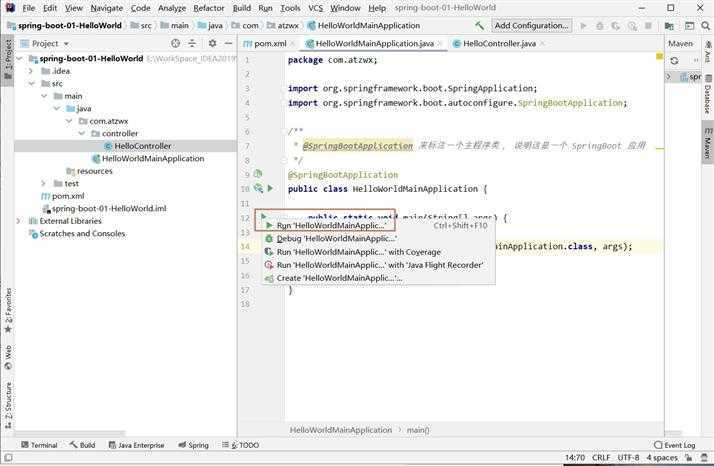The image size is (714, 466).
Task: Toggle the Maven side tool window
Action: 707,143
